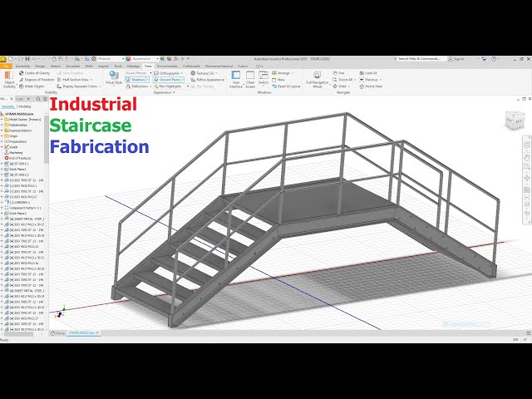This screenshot has width=532, height=399.
Task: Click the Object Visibility icon
Action: [x=9, y=76]
